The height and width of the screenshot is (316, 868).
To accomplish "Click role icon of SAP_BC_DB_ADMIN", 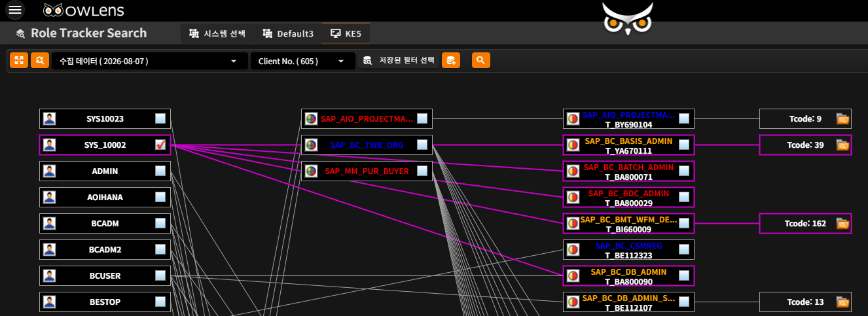I will pos(573,275).
